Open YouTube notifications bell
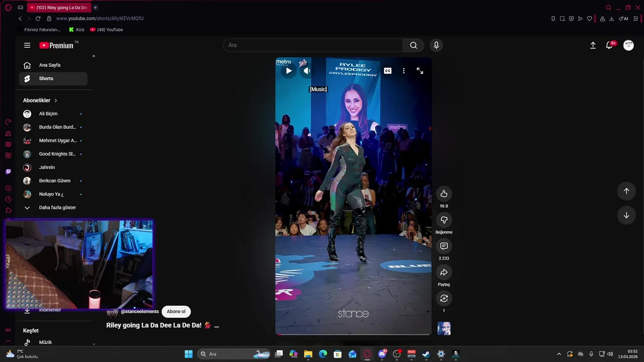Viewport: 644px width, 362px height. (x=609, y=45)
